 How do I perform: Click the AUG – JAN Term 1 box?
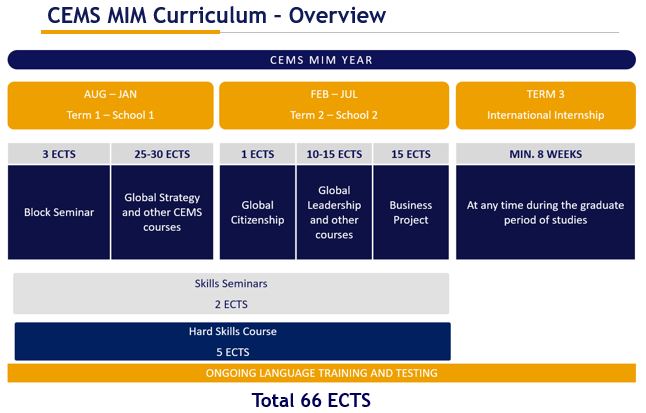110,105
